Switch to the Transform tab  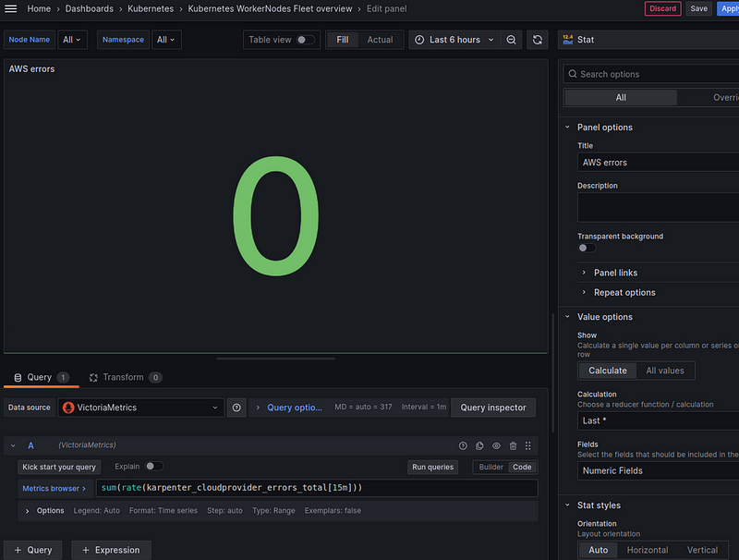123,377
